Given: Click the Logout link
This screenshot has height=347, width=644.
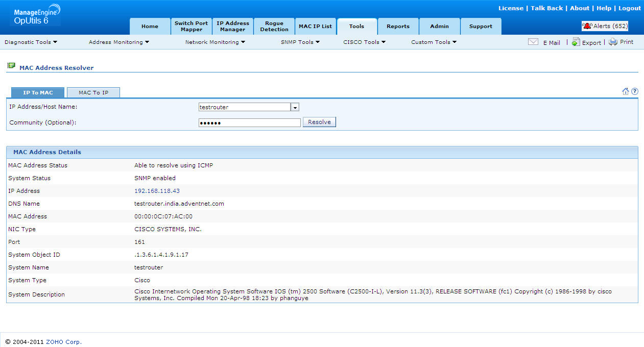Looking at the screenshot, I should (630, 8).
